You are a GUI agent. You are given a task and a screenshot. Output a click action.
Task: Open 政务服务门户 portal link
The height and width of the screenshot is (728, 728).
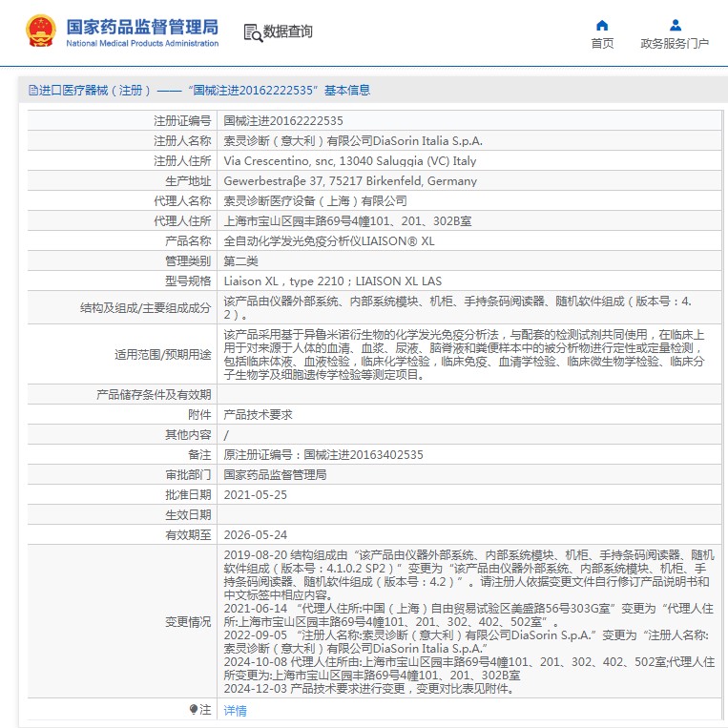click(675, 44)
